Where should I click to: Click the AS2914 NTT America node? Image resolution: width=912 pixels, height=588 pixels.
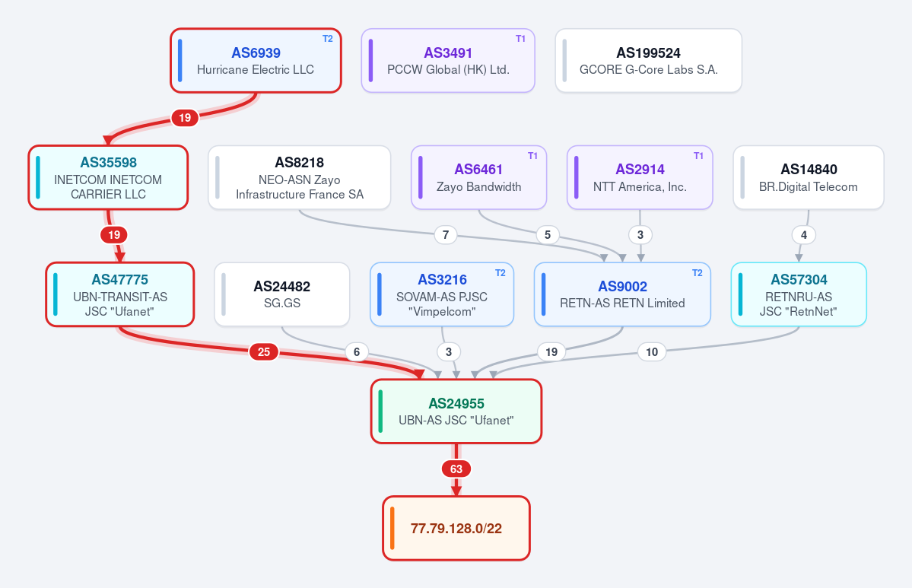(640, 177)
